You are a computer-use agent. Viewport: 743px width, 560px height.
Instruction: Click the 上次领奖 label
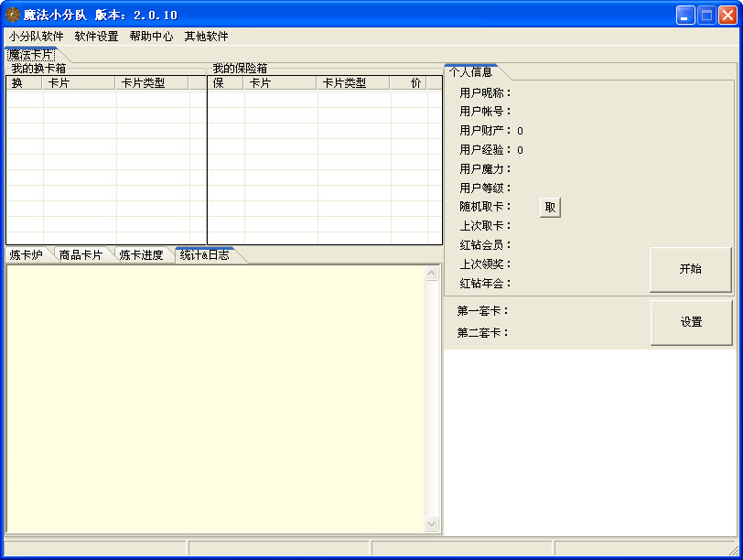(485, 264)
